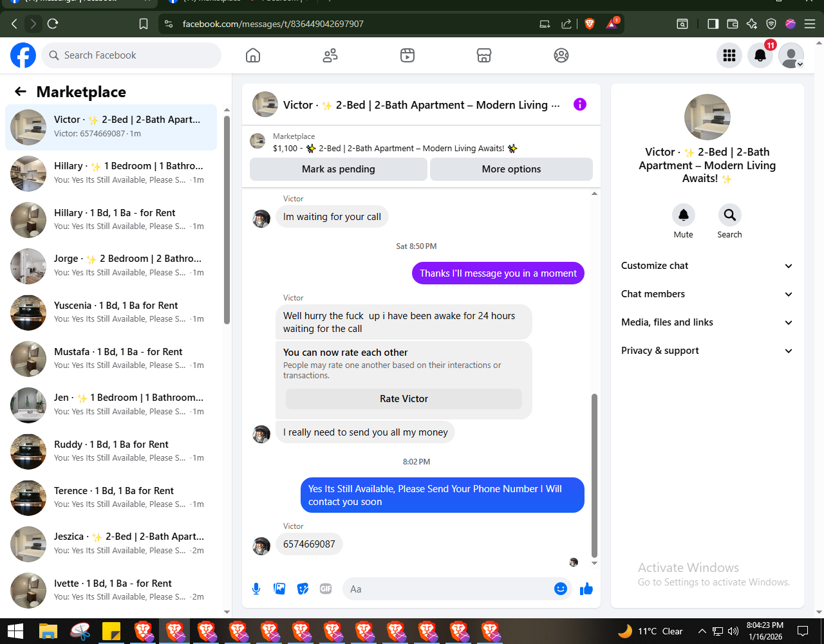The height and width of the screenshot is (644, 824).
Task: Click the chat messages scrollbar
Action: pos(594,475)
